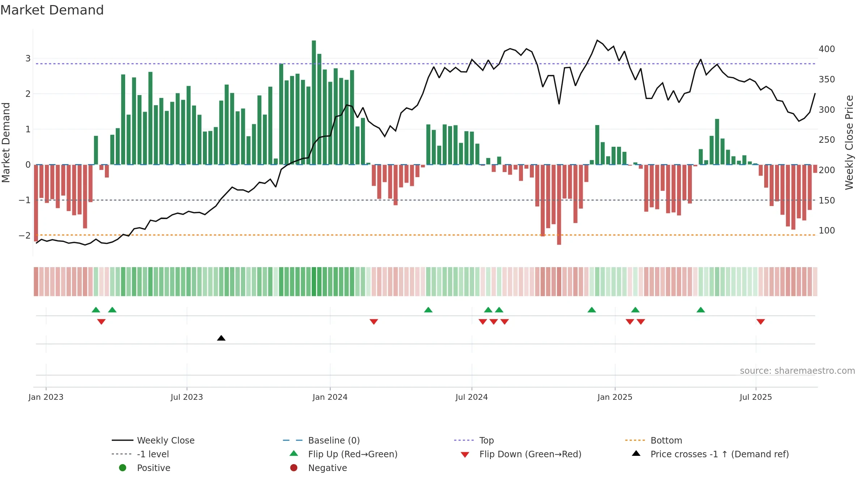The image size is (868, 488).
Task: Click the Weekly Close black line legend sample
Action: pos(123,440)
